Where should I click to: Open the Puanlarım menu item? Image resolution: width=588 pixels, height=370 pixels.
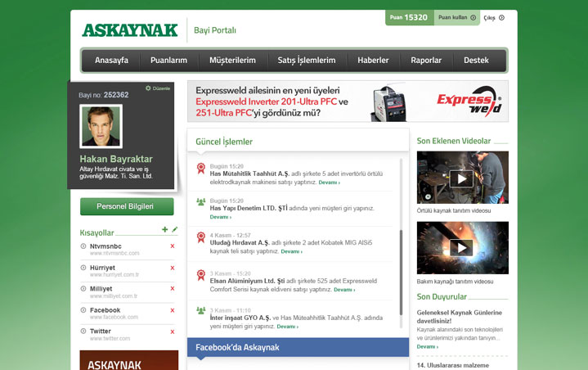(168, 60)
